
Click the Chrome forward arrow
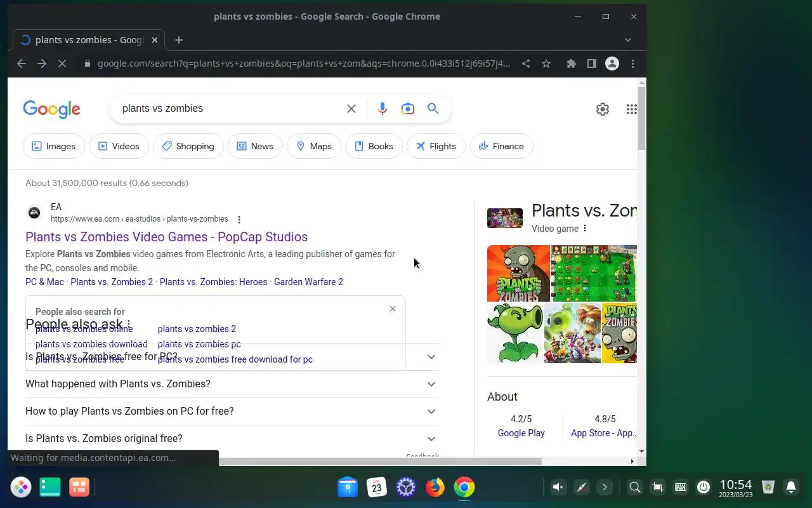click(42, 63)
